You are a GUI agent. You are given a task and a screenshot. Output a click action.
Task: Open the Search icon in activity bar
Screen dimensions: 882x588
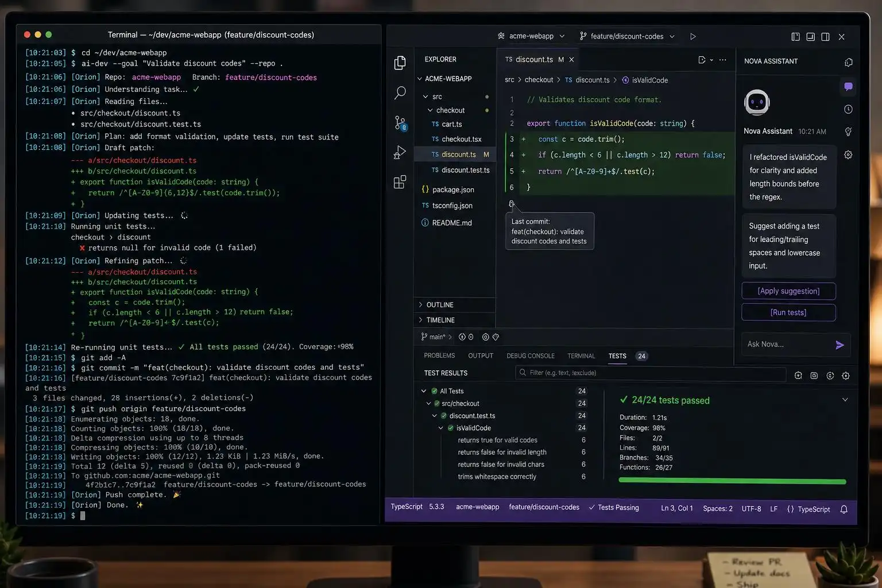click(400, 92)
